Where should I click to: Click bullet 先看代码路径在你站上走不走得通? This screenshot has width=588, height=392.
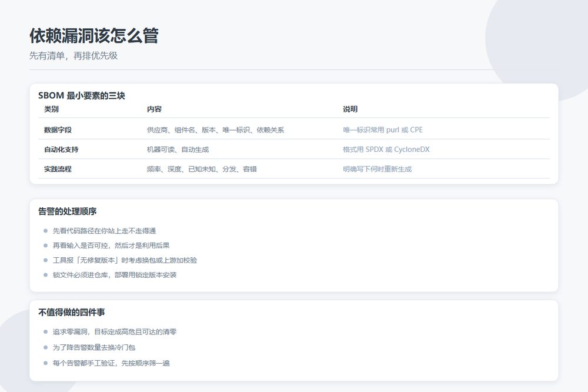(x=104, y=231)
